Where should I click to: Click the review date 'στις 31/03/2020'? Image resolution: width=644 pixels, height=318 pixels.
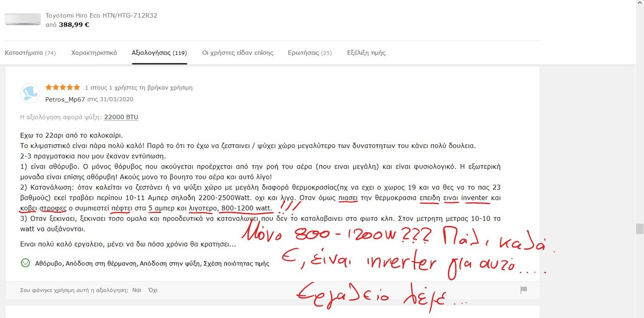tap(110, 99)
